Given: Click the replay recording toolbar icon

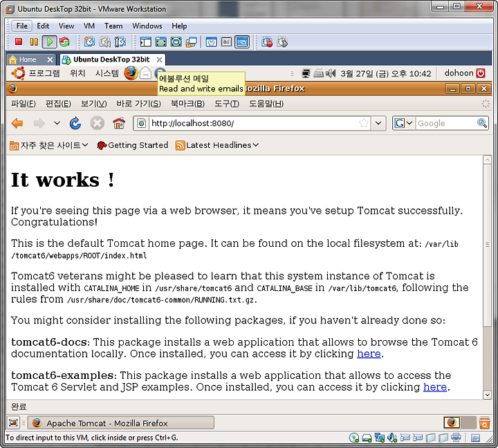Looking at the screenshot, I should click(x=282, y=42).
